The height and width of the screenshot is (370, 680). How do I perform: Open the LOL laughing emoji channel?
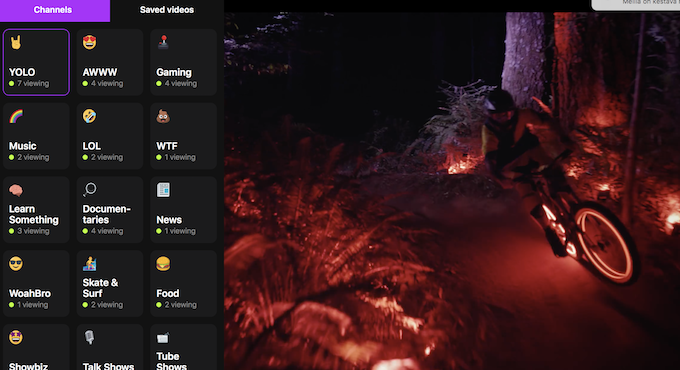[89, 116]
